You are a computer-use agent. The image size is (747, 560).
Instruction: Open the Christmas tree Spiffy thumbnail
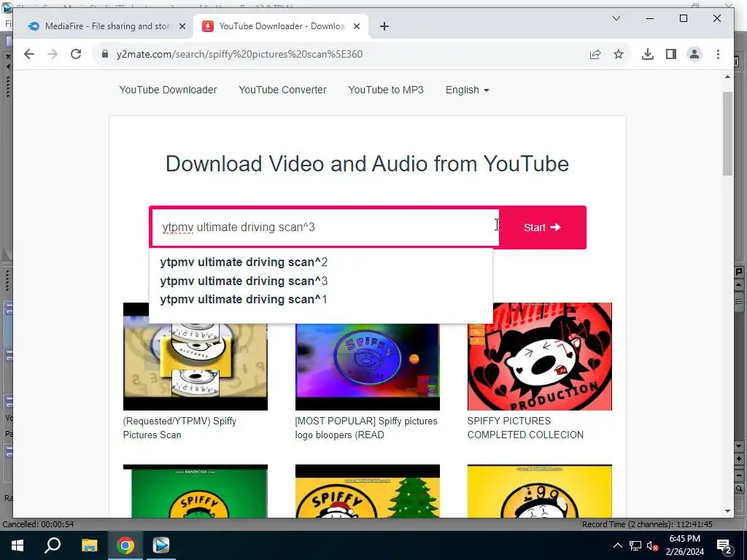[368, 491]
